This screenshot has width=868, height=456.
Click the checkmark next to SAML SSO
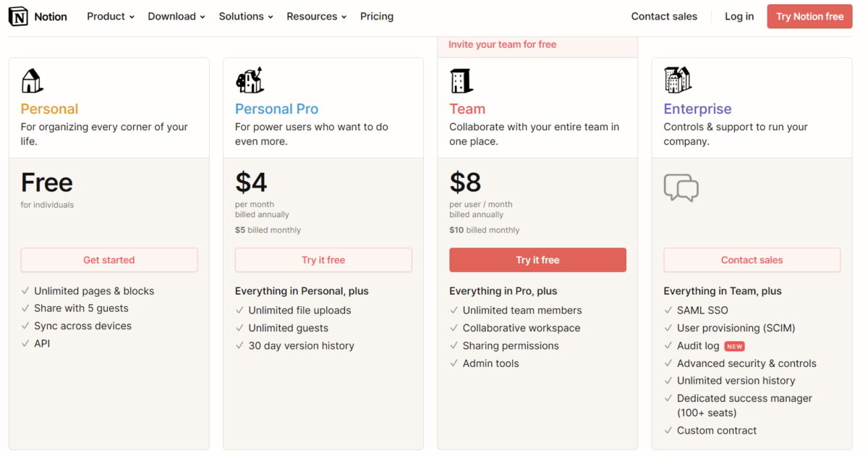(668, 311)
